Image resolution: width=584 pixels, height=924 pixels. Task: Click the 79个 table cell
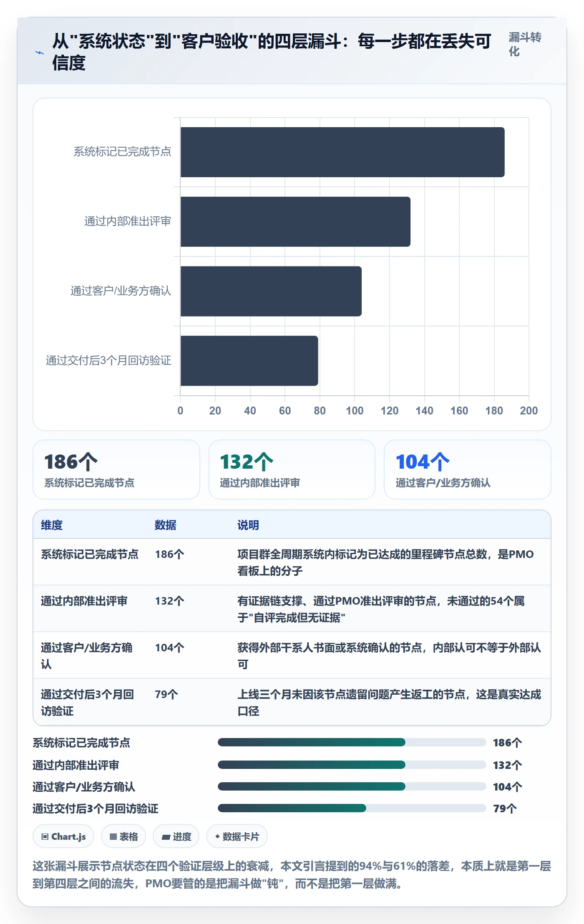pyautogui.click(x=166, y=694)
